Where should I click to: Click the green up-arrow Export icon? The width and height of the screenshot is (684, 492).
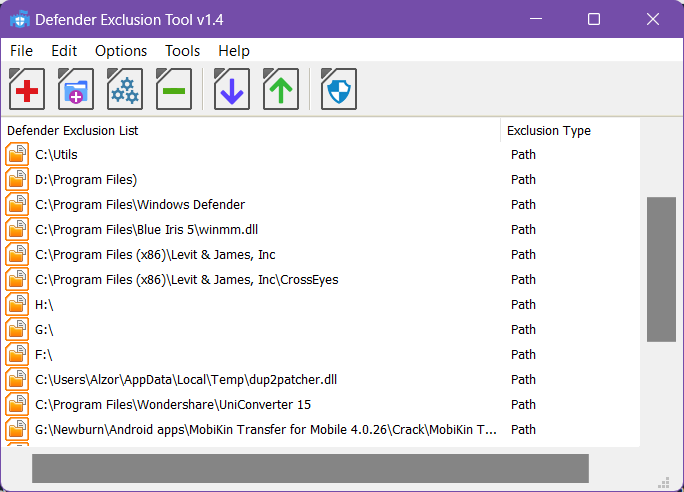(280, 89)
